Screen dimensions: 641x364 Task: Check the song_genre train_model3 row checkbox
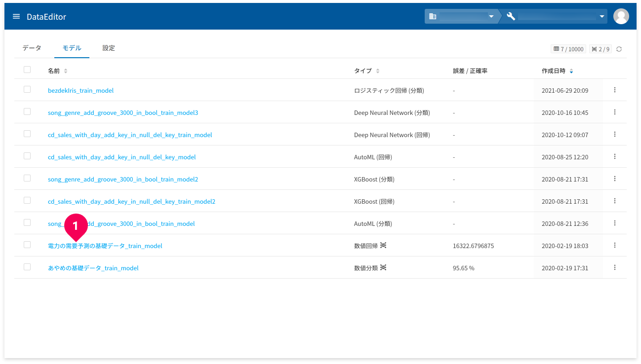[27, 111]
